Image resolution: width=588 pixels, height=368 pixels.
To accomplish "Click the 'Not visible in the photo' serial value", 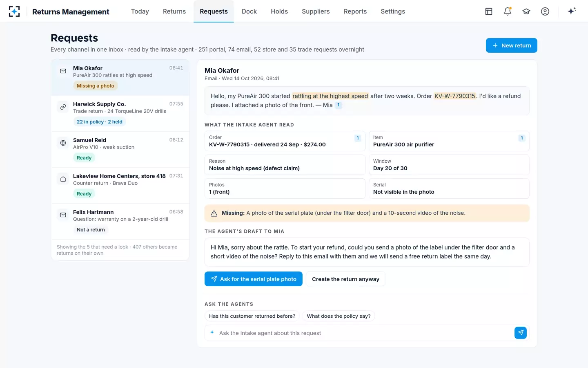I will click(x=404, y=192).
